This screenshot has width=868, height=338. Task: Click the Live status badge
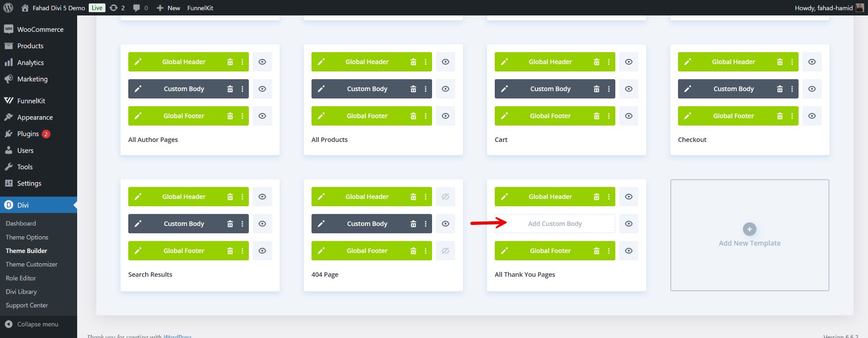(97, 8)
